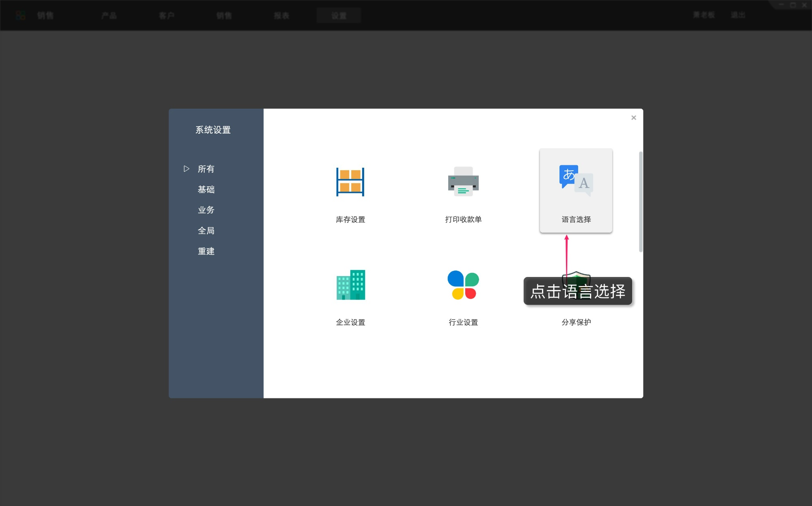This screenshot has height=506, width=812.
Task: Close the 系统设置 dialog
Action: 633,117
